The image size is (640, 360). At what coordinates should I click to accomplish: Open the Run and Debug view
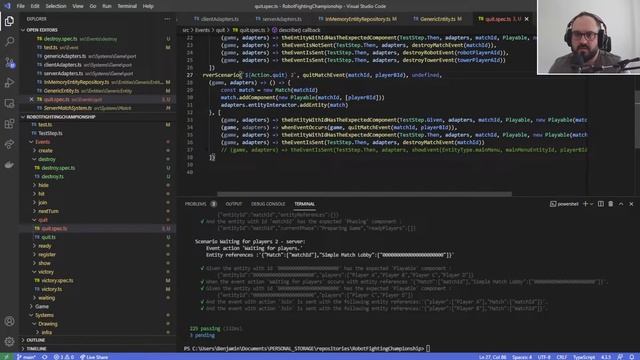tap(9, 82)
